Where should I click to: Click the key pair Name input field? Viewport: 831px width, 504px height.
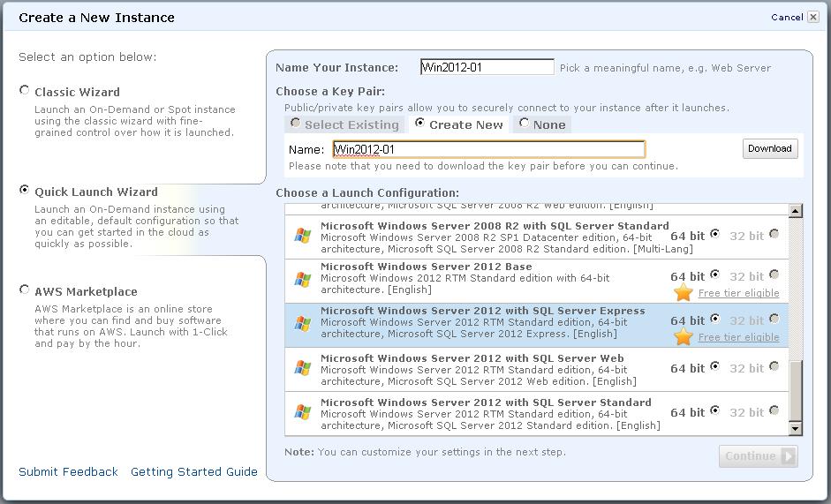pos(488,149)
